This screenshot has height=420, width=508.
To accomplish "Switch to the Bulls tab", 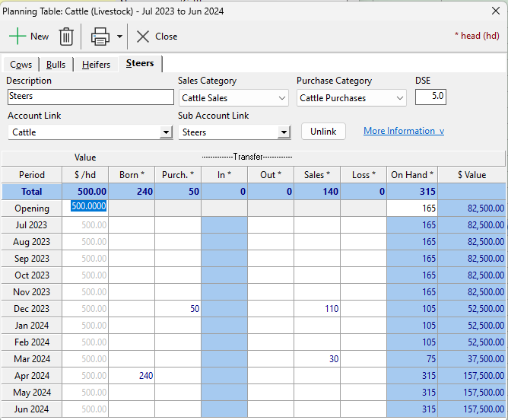I will click(56, 65).
